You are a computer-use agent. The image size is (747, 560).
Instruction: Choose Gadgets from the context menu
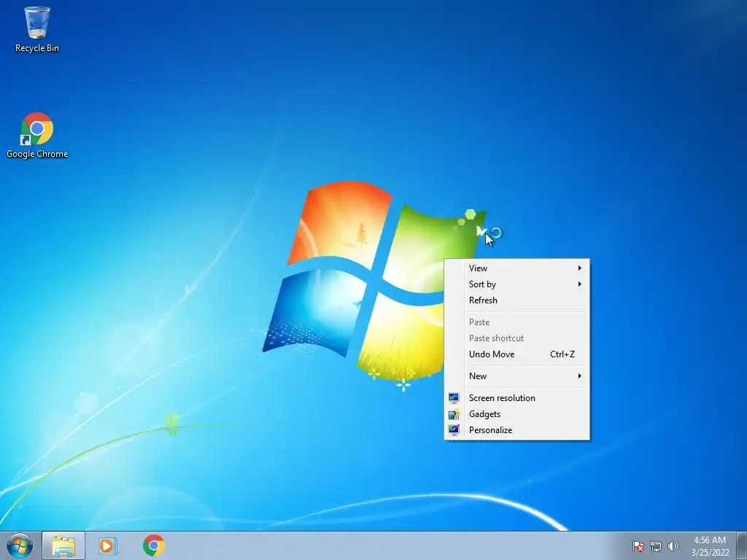tap(517, 414)
